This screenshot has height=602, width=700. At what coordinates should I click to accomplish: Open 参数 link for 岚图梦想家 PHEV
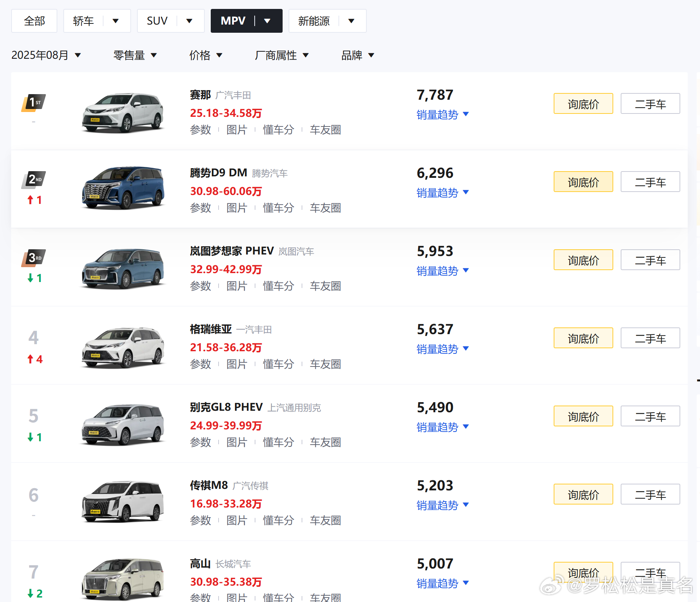pos(200,286)
